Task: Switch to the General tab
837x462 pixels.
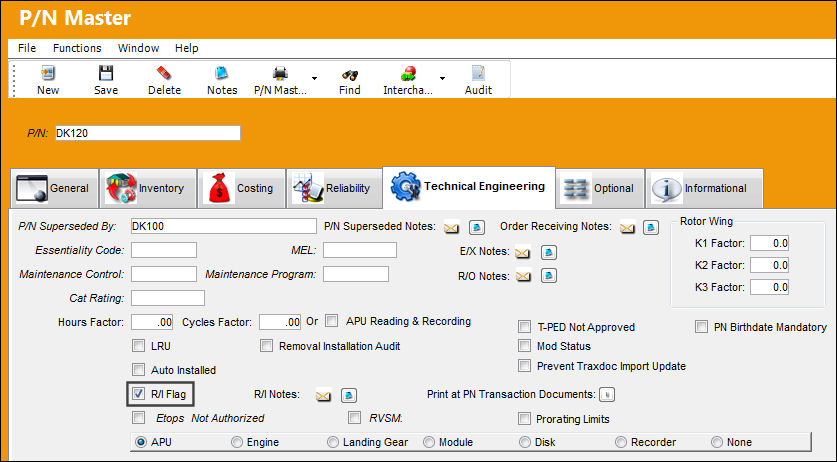Action: pos(54,188)
